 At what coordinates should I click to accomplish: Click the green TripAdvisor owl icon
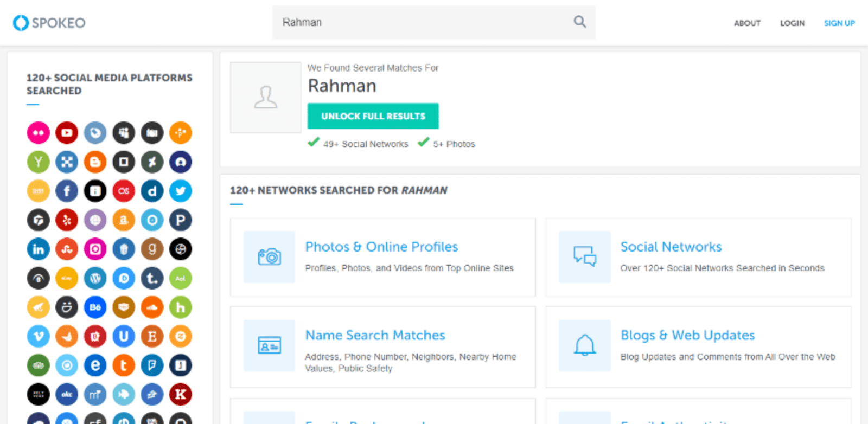tap(39, 365)
